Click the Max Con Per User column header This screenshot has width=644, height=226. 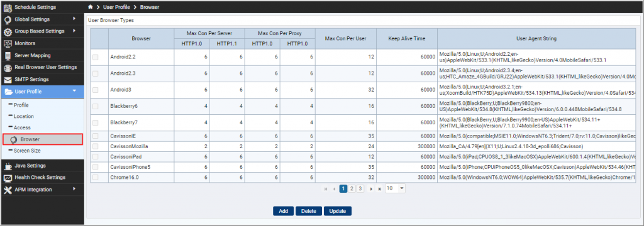[x=346, y=38]
